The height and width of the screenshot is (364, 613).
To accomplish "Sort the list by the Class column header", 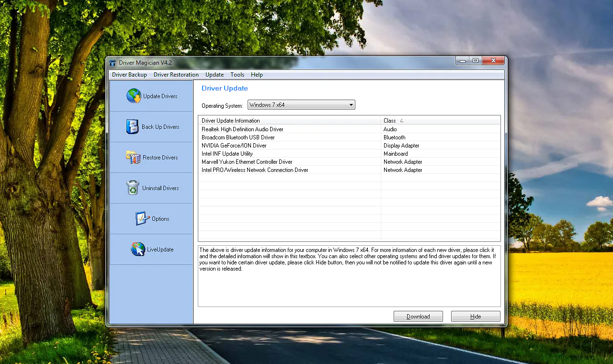I will pyautogui.click(x=389, y=120).
